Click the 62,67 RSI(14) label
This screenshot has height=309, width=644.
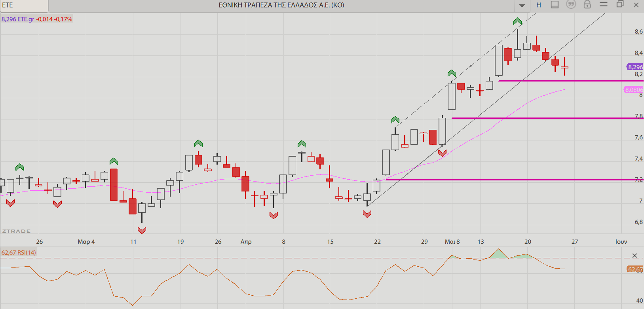click(19, 252)
